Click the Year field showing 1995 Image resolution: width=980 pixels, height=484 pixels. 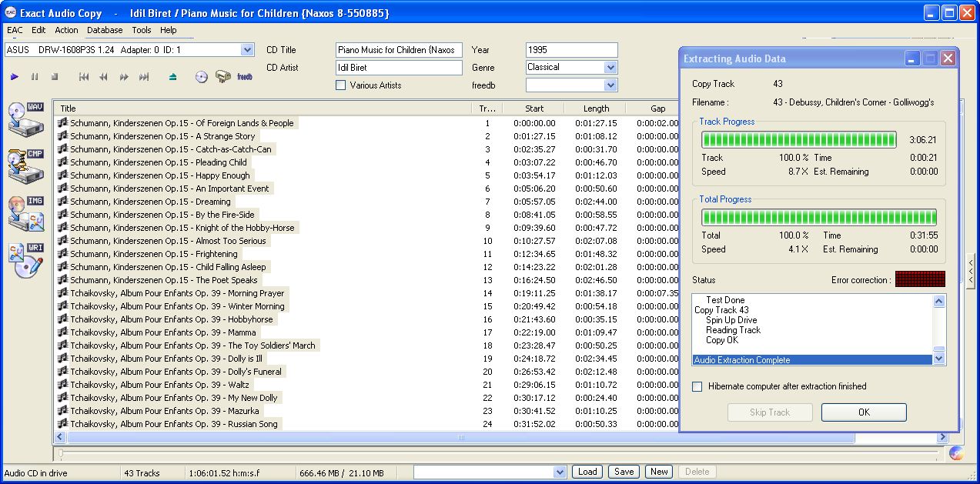572,50
